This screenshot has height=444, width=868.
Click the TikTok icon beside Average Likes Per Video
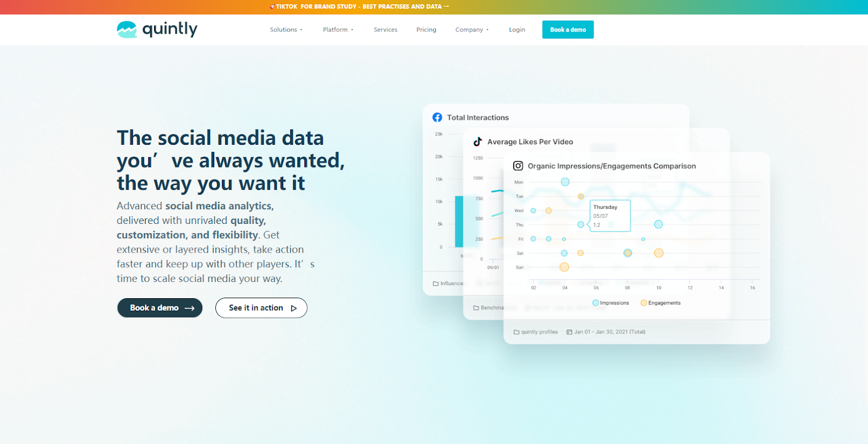(477, 141)
